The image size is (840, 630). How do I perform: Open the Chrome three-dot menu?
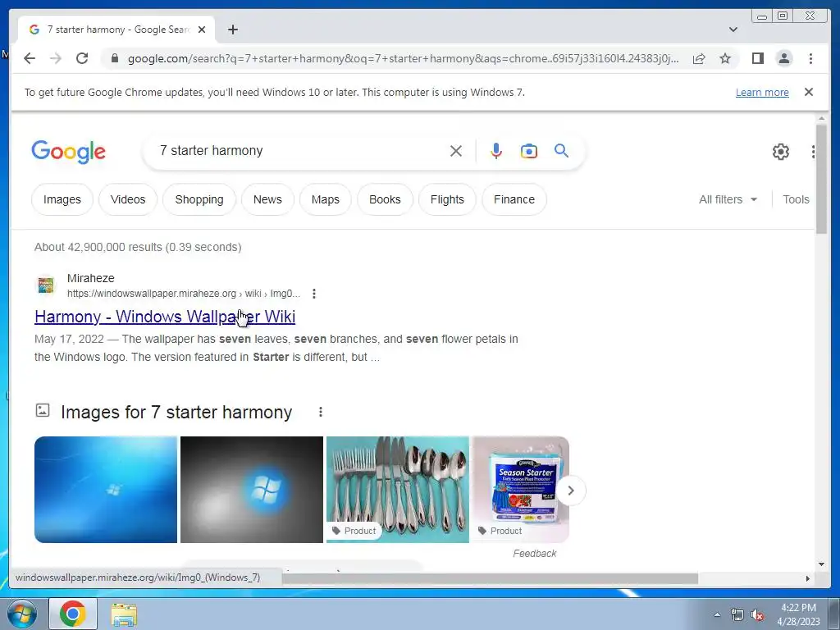click(810, 58)
